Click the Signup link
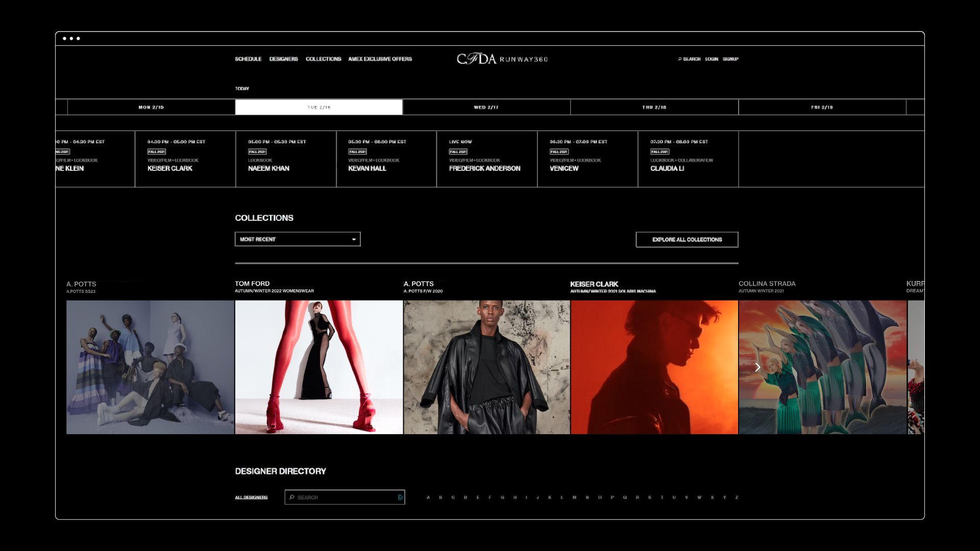The image size is (980, 551). (x=730, y=59)
